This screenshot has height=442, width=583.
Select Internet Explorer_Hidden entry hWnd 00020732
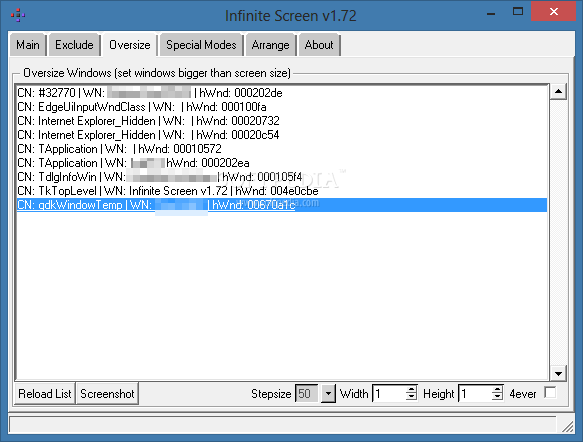click(x=282, y=121)
